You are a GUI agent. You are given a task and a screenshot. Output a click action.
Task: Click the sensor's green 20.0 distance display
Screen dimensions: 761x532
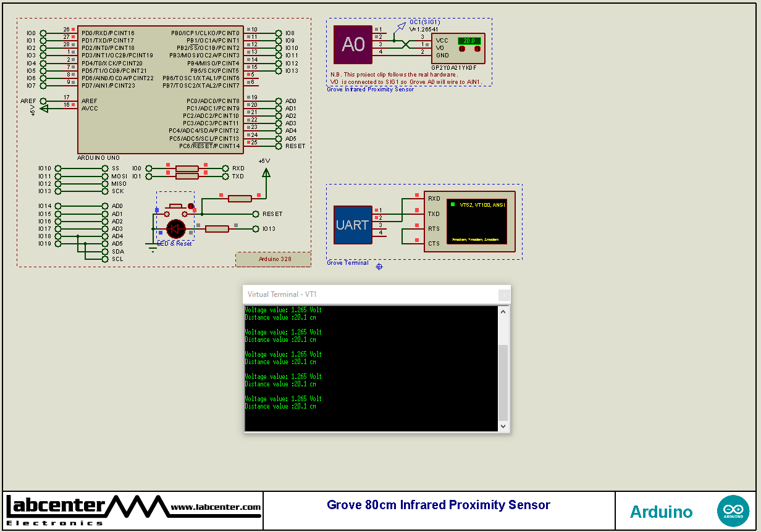click(469, 41)
